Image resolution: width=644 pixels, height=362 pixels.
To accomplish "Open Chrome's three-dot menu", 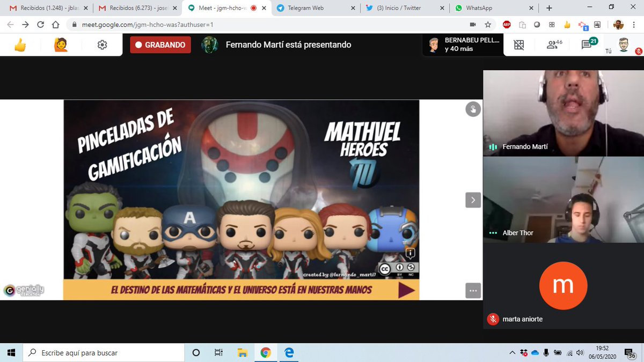I will [635, 25].
